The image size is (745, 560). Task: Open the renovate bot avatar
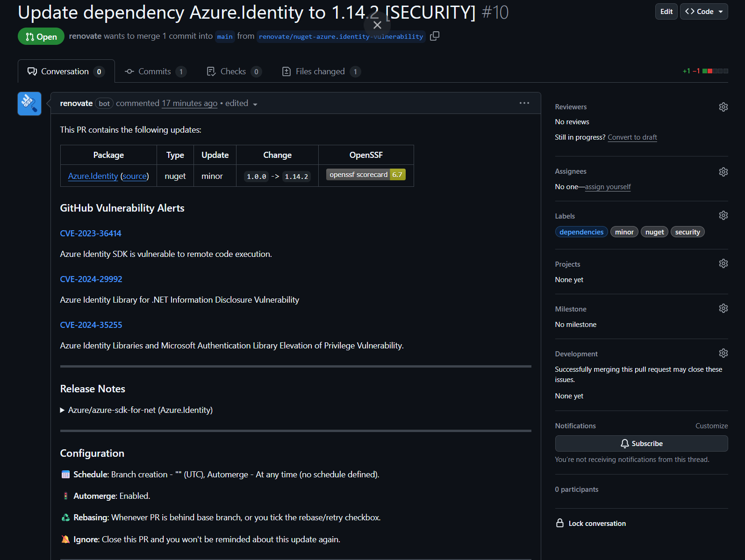pyautogui.click(x=29, y=104)
